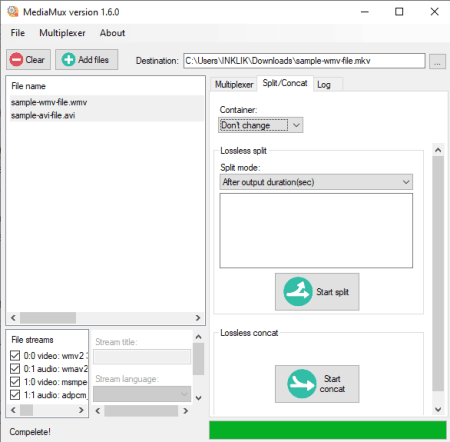Screen dimensions: 450x442
Task: Toggle the 1:1 audio adpcm stream checkbox
Action: pyautogui.click(x=15, y=395)
